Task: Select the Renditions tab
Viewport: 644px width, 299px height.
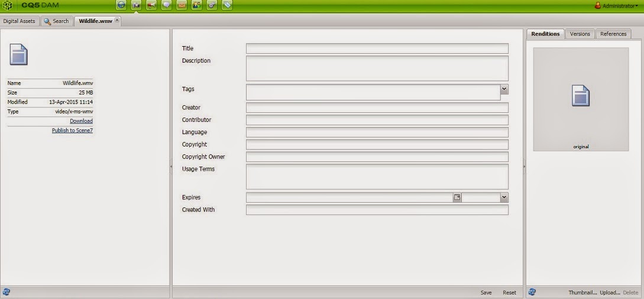Action: pyautogui.click(x=545, y=34)
